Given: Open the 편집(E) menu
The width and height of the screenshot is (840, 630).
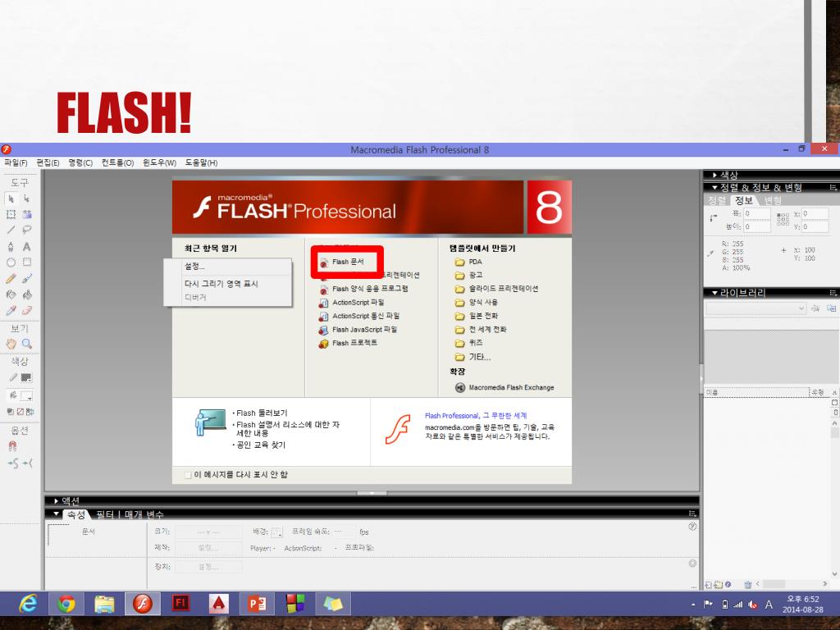Looking at the screenshot, I should click(x=48, y=162).
